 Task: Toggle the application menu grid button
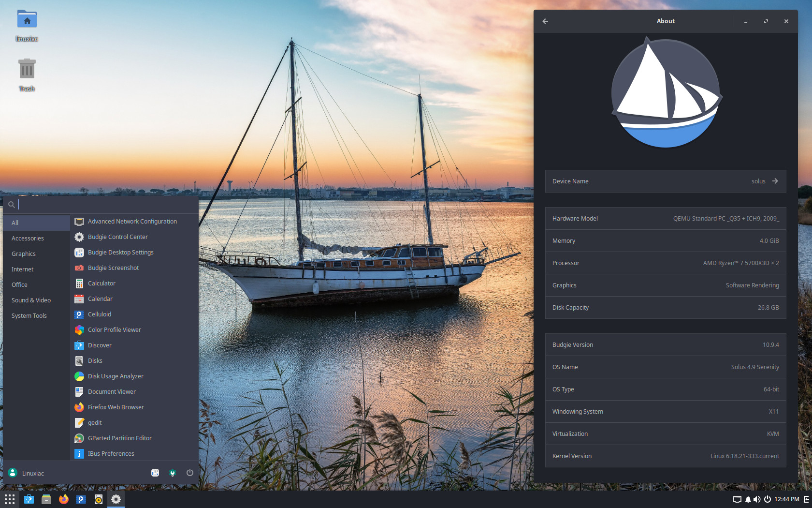(10, 499)
